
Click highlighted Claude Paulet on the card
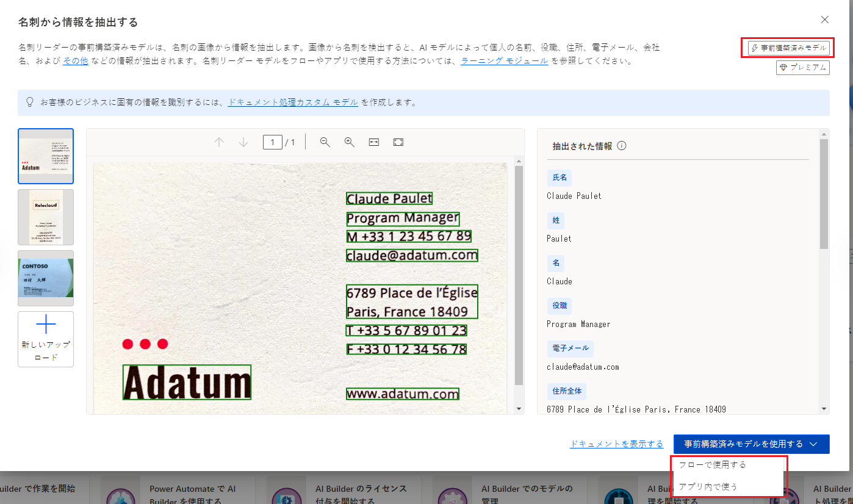point(389,198)
